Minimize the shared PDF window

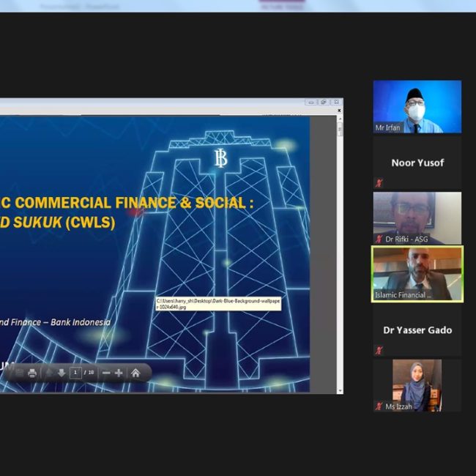(310, 103)
